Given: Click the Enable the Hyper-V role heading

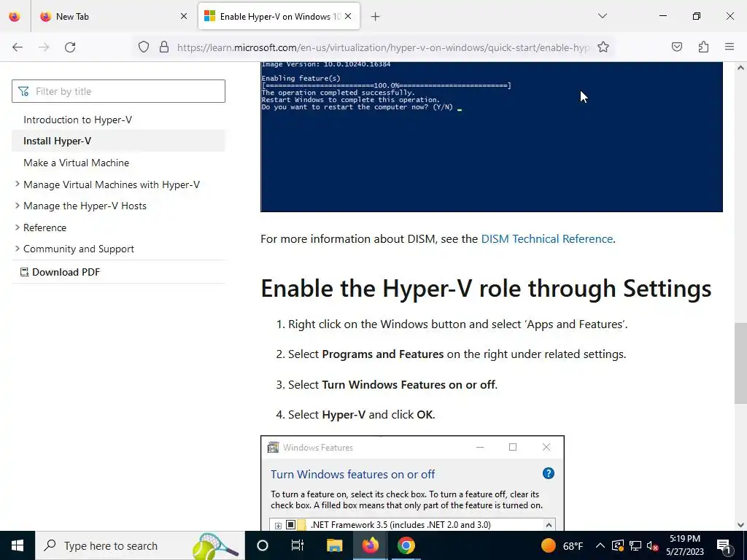Looking at the screenshot, I should click(486, 288).
